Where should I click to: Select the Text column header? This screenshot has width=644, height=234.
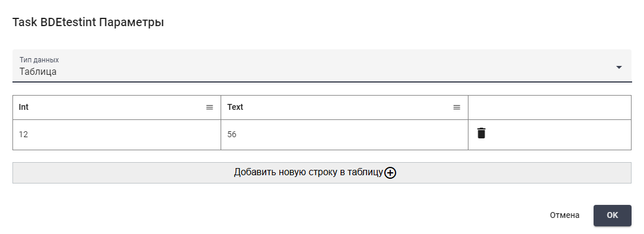(x=345, y=107)
